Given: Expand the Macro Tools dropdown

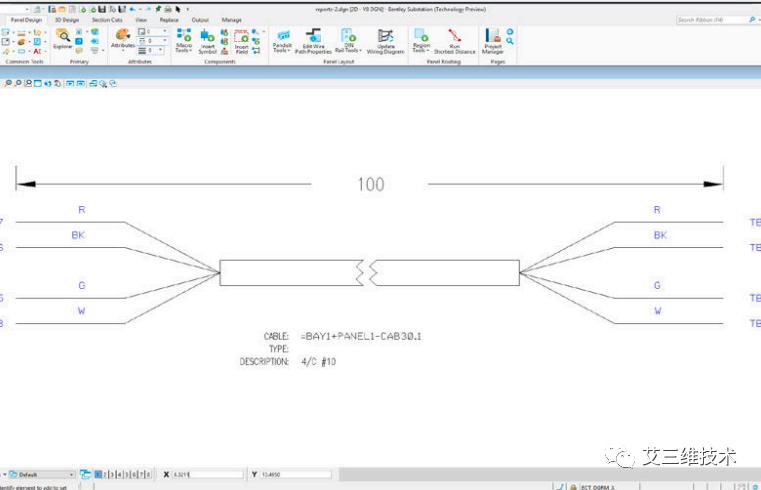Looking at the screenshot, I should (183, 41).
